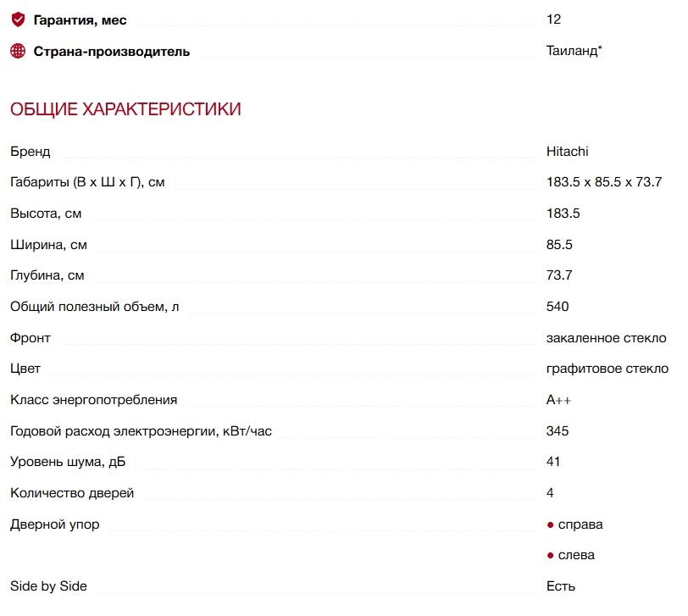Click the Количество дверей label

[72, 493]
